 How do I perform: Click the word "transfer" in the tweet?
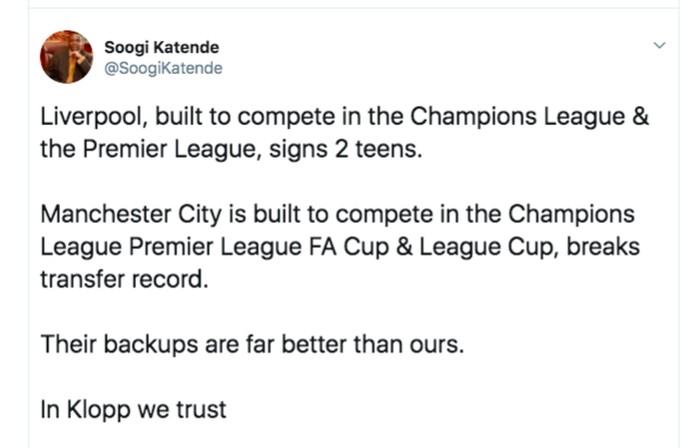tap(81, 278)
